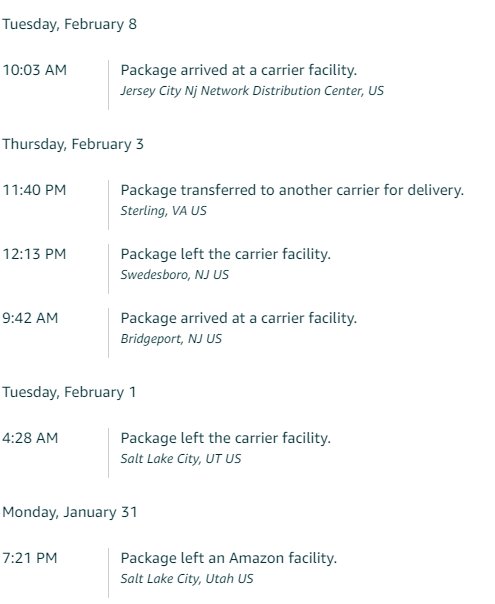This screenshot has width=495, height=604.
Task: Select Salt Lake City, UT US location
Action: 181,459
